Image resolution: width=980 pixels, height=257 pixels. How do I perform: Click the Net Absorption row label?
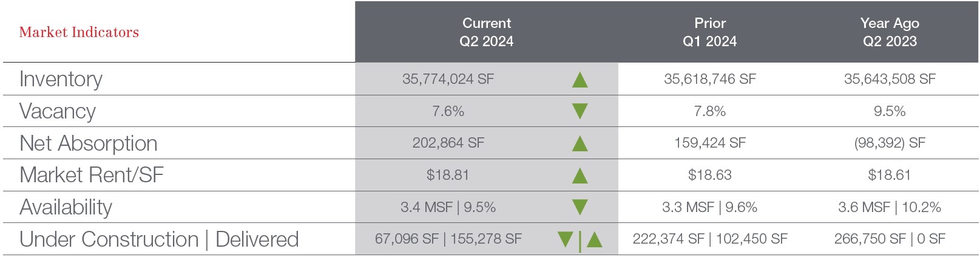[x=89, y=143]
